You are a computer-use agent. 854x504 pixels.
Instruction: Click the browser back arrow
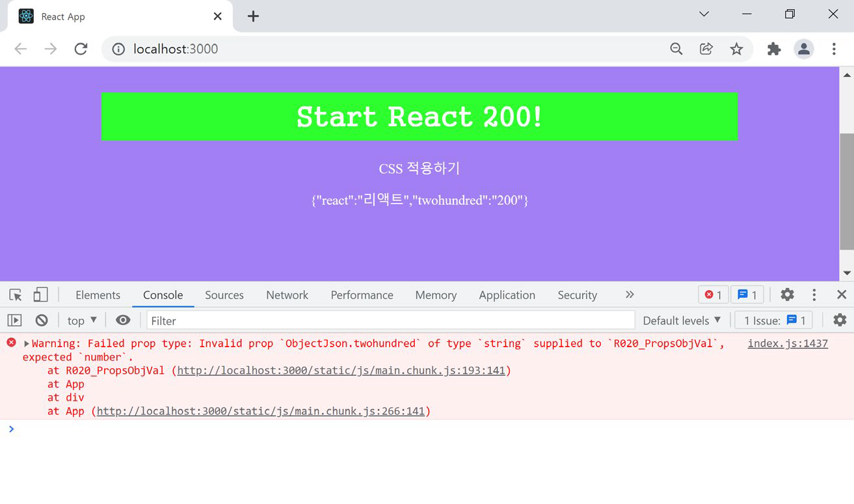point(21,49)
